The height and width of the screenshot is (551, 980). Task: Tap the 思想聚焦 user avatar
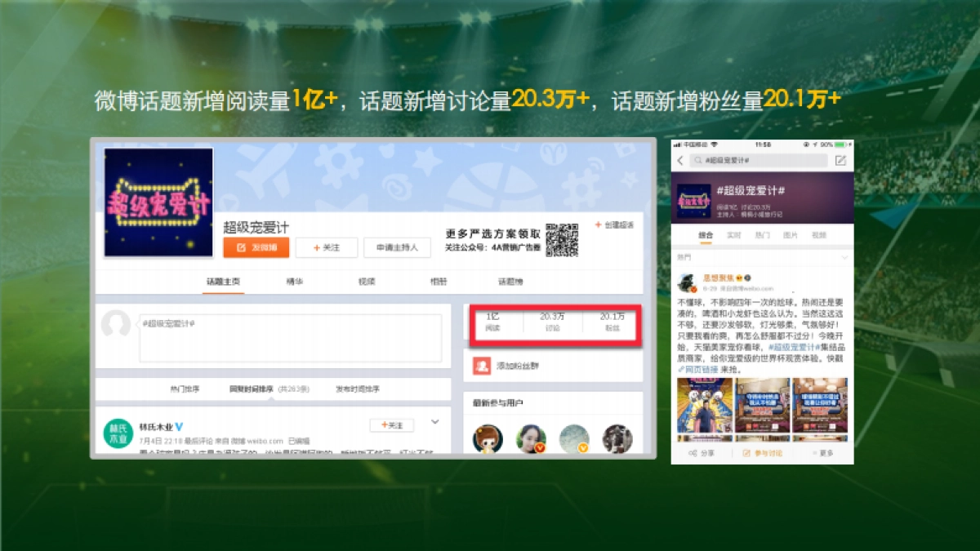(x=686, y=282)
